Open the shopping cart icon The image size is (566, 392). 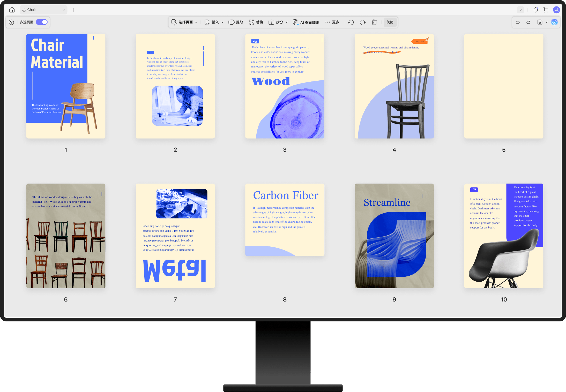[546, 10]
